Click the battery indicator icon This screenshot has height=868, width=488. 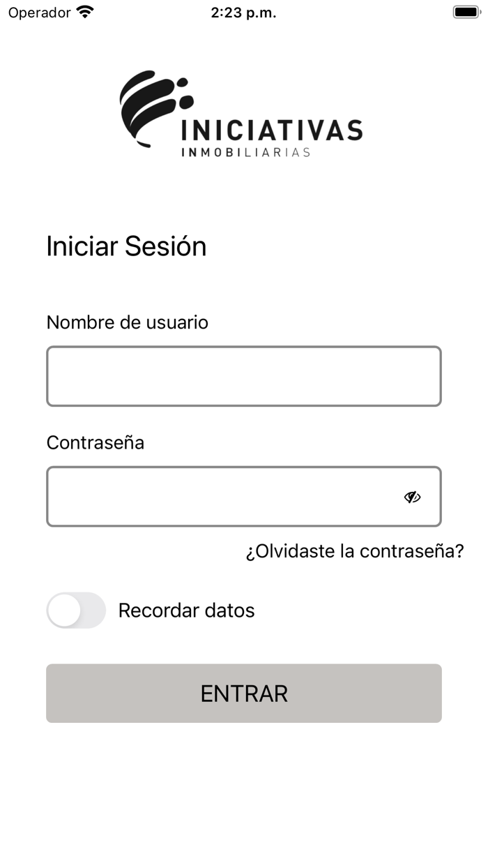click(464, 11)
